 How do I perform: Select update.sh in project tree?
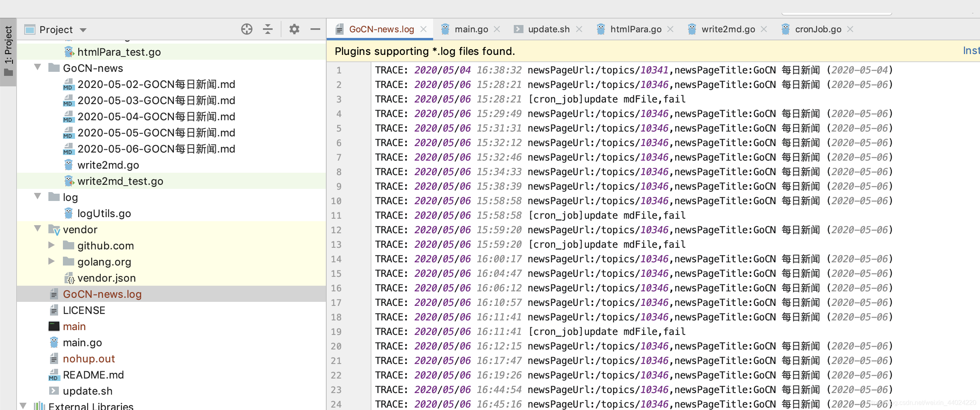pyautogui.click(x=171, y=391)
